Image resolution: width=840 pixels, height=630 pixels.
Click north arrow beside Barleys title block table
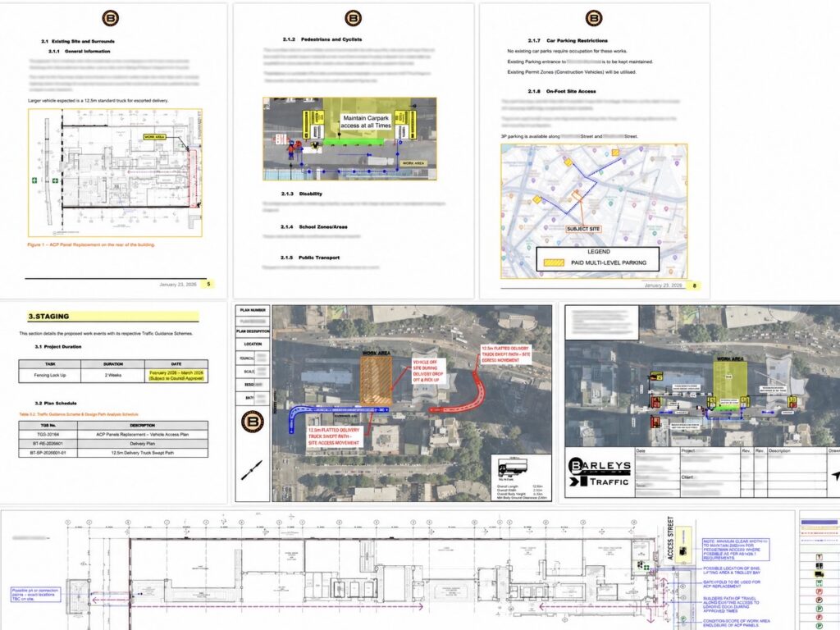pyautogui.click(x=834, y=475)
